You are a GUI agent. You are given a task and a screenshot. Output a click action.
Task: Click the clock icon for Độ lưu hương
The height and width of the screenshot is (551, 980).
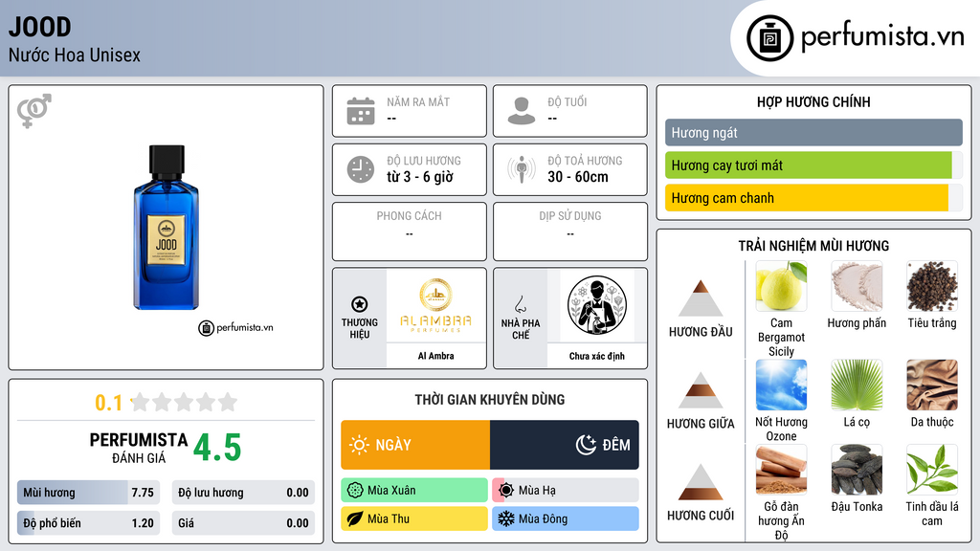click(x=361, y=169)
